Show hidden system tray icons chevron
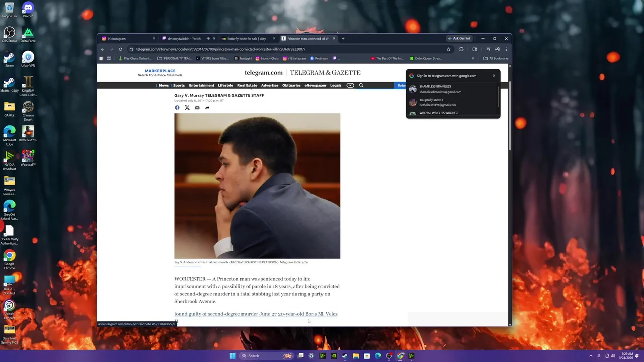The image size is (644, 362). [x=591, y=356]
